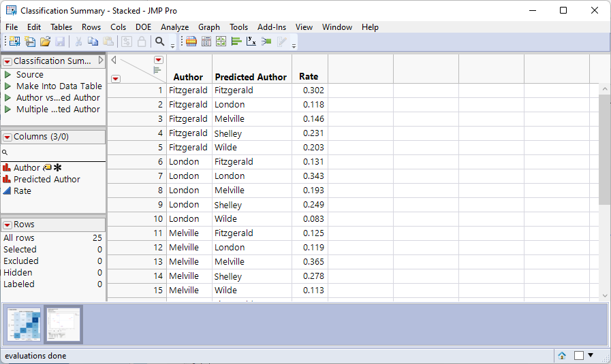This screenshot has height=364, width=611.
Task: Click the New Script toolbar icon
Action: point(30,42)
